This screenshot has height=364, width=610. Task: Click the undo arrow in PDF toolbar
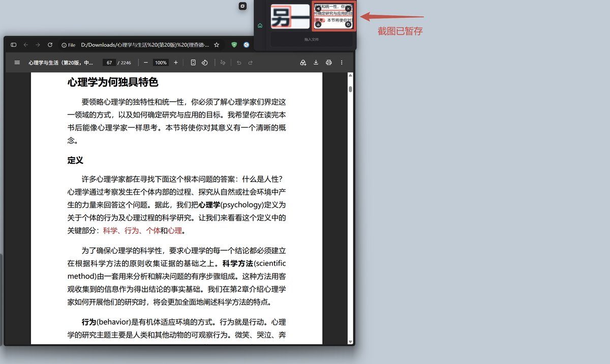(238, 63)
